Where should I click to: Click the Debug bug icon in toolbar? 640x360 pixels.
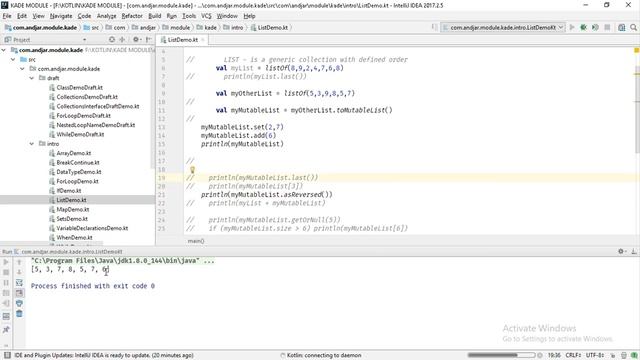pos(583,27)
